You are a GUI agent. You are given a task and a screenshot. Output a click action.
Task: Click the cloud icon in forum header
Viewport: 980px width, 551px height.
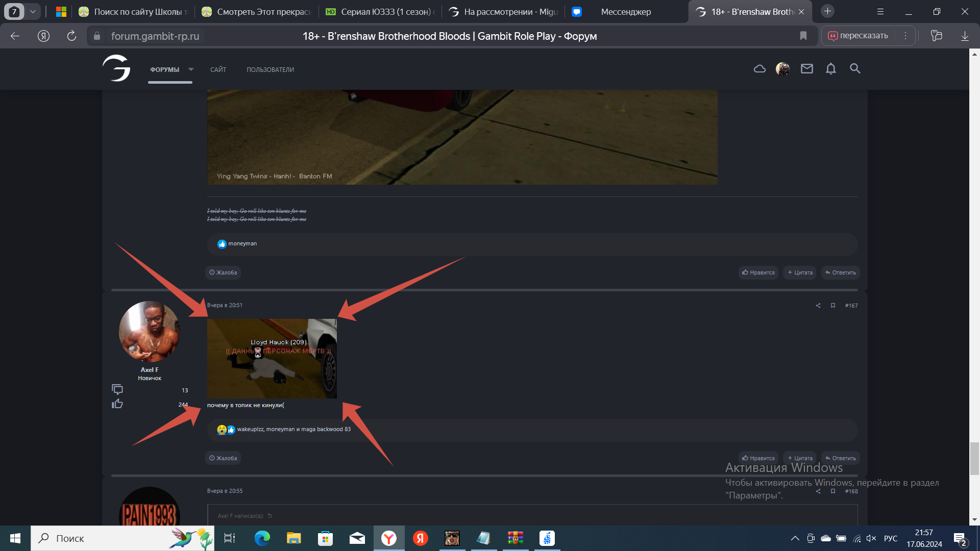tap(759, 69)
